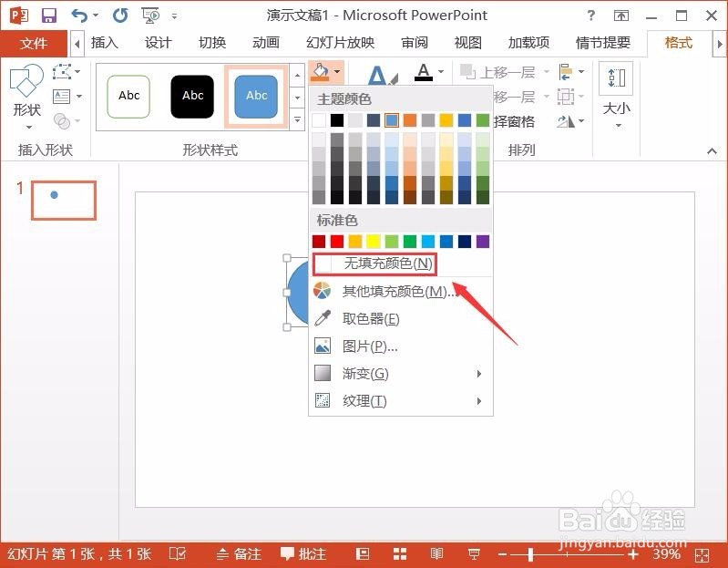Click the text fill A icon
728x568 pixels.
pos(424,72)
